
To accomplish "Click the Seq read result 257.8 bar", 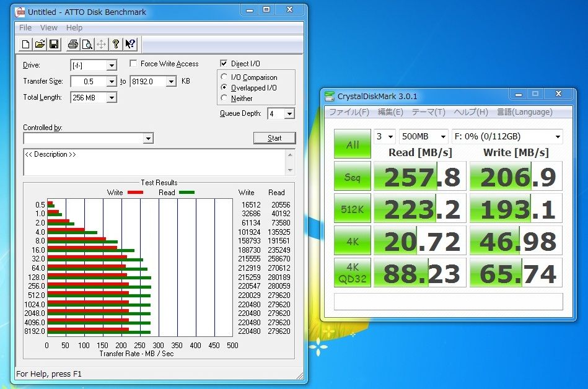I will click(420, 177).
